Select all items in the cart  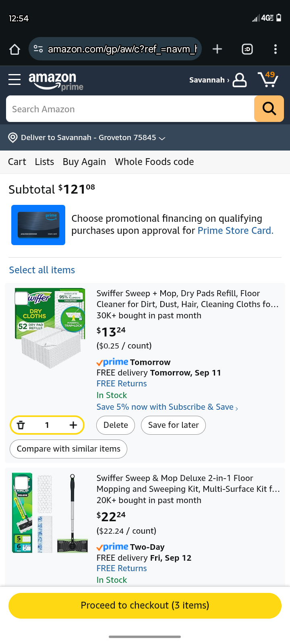pyautogui.click(x=42, y=270)
